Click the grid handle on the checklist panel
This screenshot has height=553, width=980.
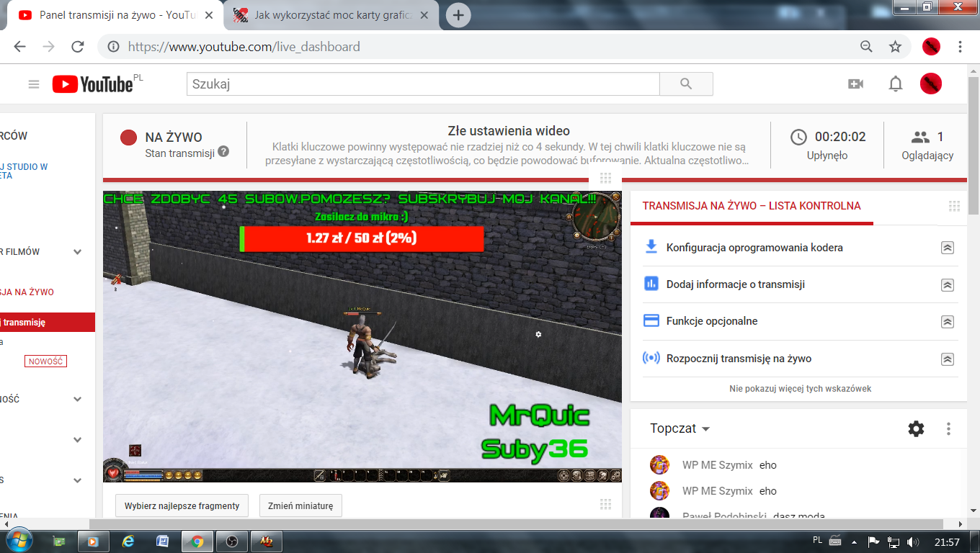955,207
